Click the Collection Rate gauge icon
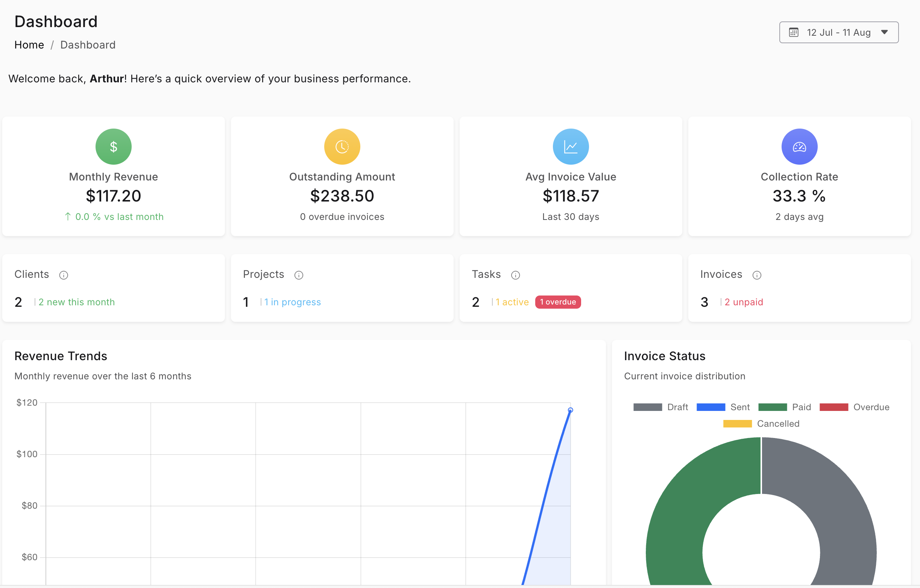Screen dimensions: 920x588 coord(799,146)
